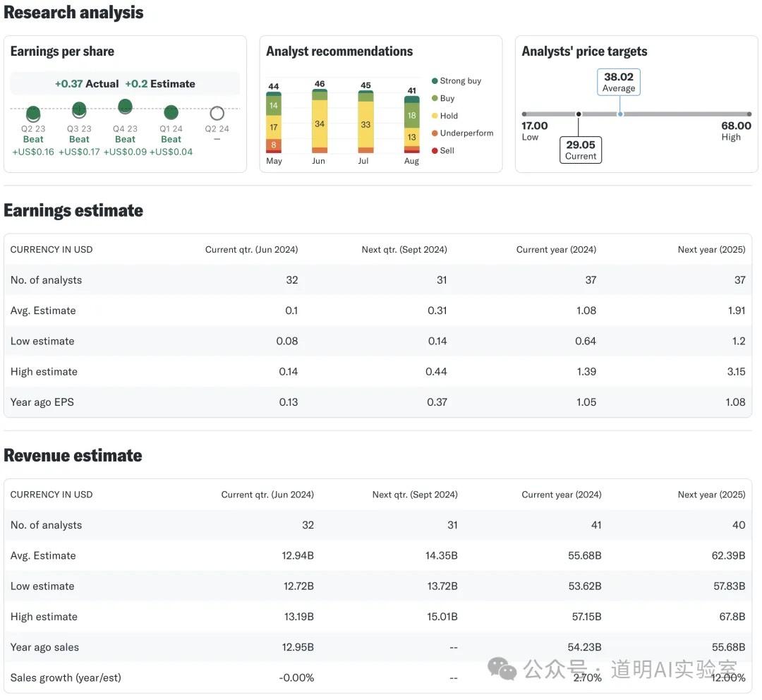Select the empty Q2 24 earnings circle
The height and width of the screenshot is (700, 762).
point(217,113)
